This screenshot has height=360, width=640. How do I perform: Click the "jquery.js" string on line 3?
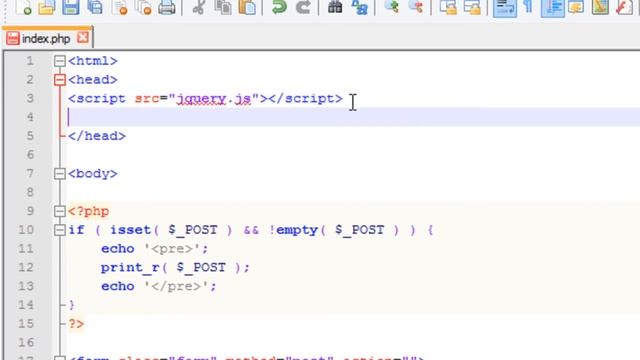pyautogui.click(x=214, y=99)
